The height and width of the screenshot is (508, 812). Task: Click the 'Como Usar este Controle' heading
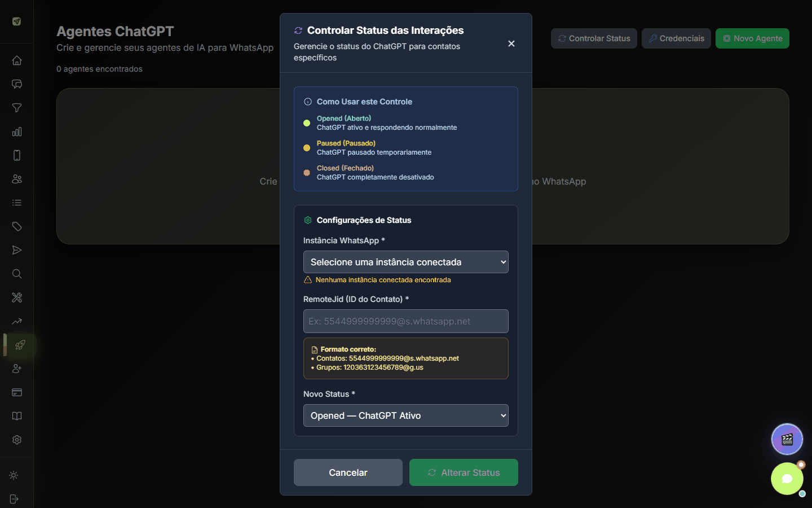click(364, 102)
